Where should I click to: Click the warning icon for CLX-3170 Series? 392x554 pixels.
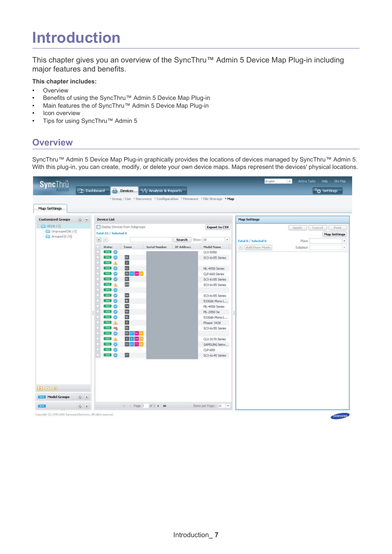115,339
